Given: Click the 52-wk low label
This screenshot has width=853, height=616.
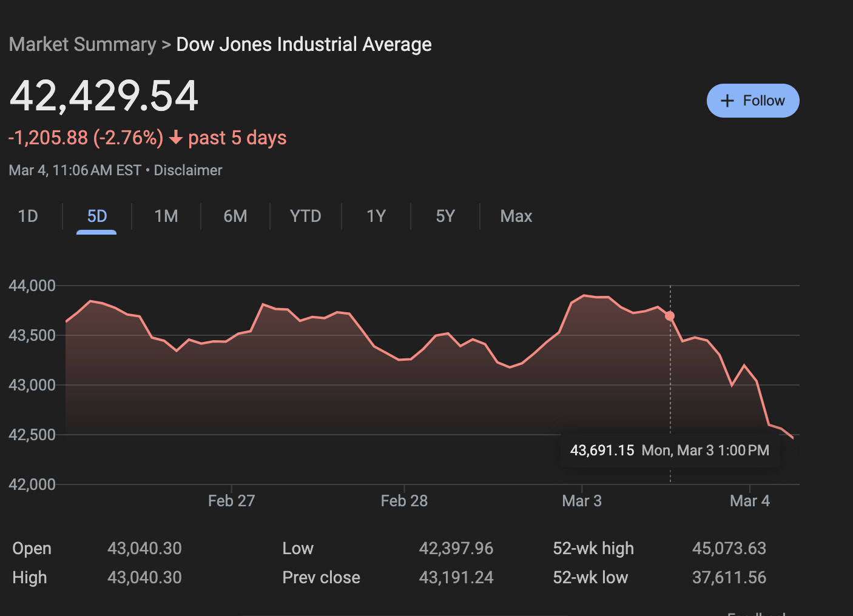Looking at the screenshot, I should click(x=590, y=578).
